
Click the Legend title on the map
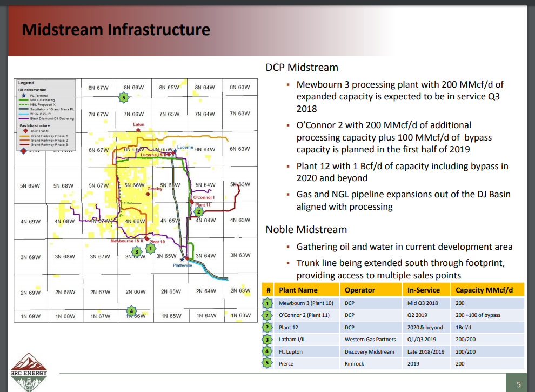pos(26,83)
